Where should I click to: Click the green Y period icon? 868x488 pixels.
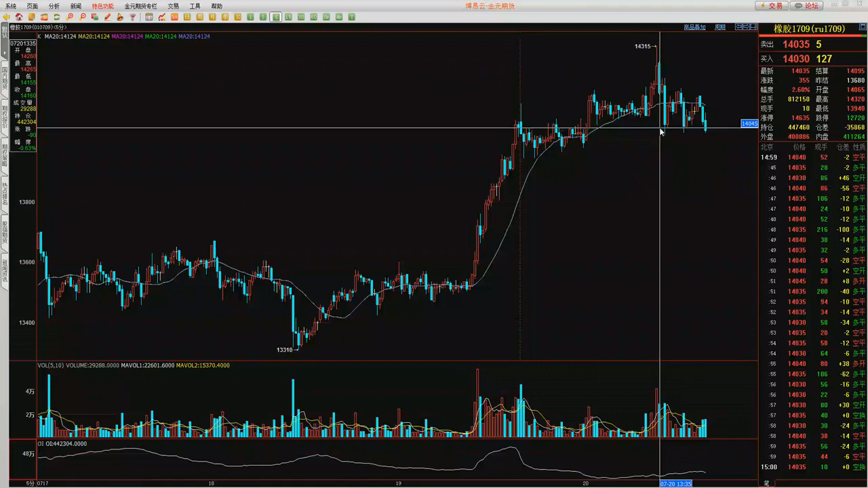click(352, 17)
